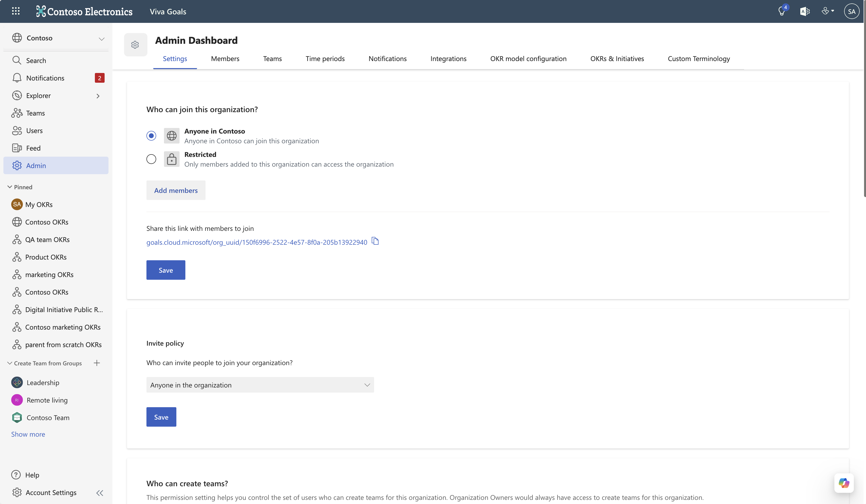
Task: Open the OKR model configuration tab
Action: [528, 59]
